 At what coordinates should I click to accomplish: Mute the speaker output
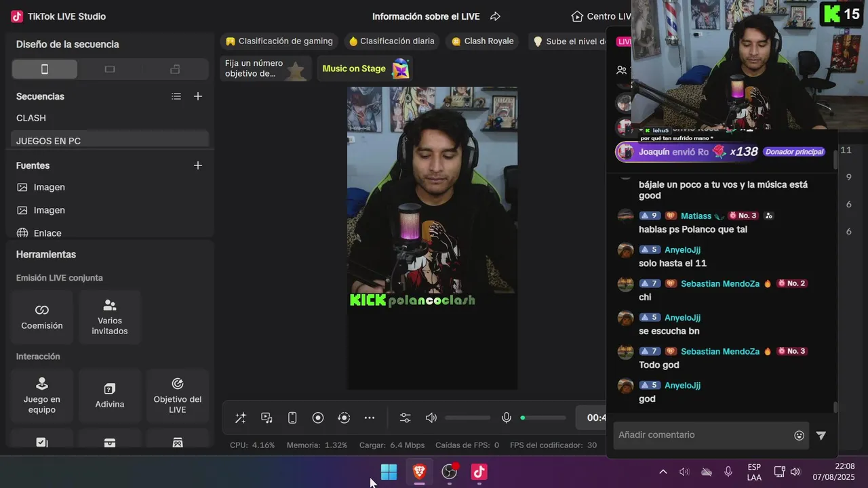431,418
